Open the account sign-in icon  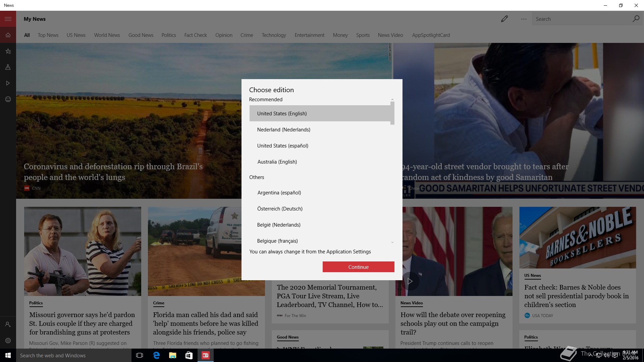(8, 324)
